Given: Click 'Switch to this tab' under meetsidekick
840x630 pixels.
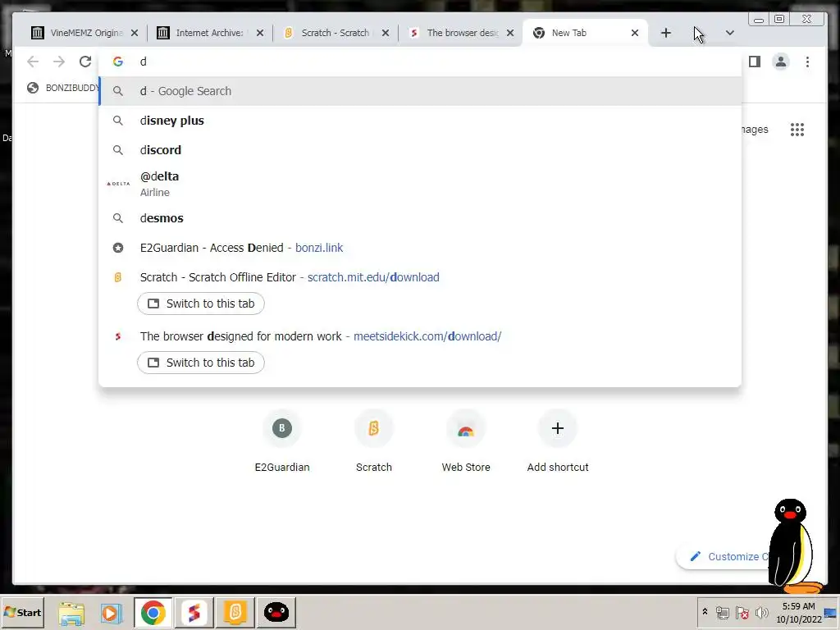Looking at the screenshot, I should (x=201, y=363).
